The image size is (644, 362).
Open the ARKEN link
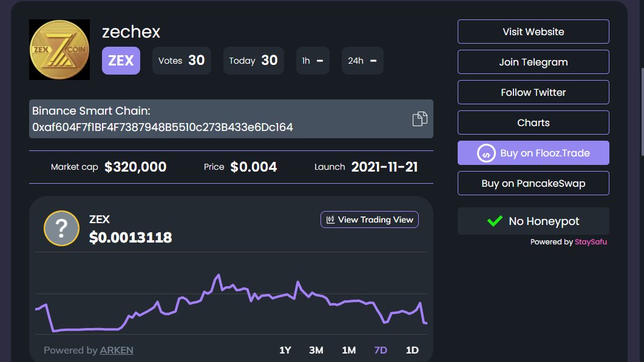point(117,350)
